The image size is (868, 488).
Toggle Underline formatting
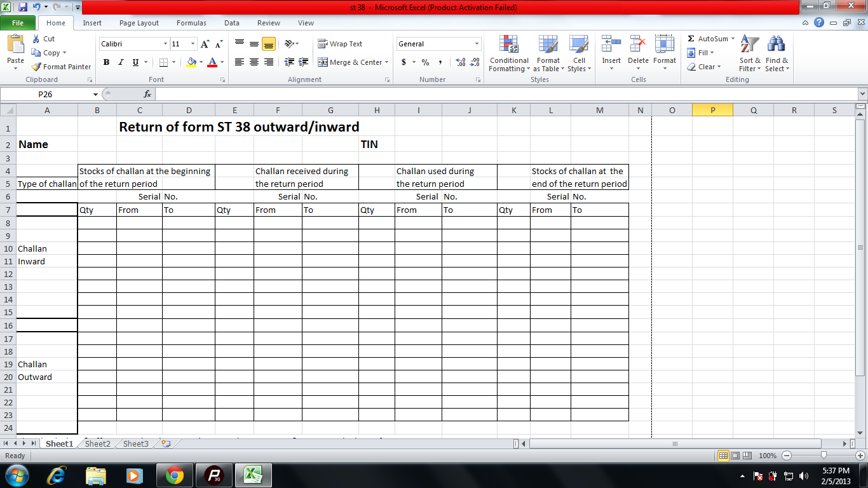[135, 62]
